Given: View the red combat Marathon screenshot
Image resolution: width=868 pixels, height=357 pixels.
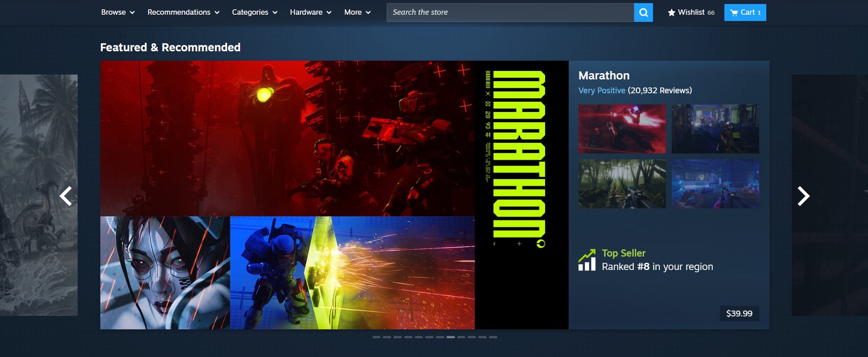Looking at the screenshot, I should (622, 129).
